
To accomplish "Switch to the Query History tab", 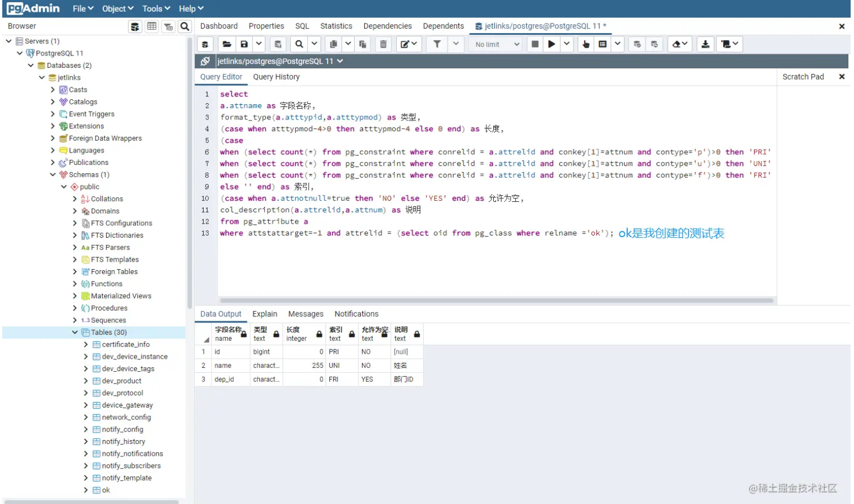I will [276, 77].
